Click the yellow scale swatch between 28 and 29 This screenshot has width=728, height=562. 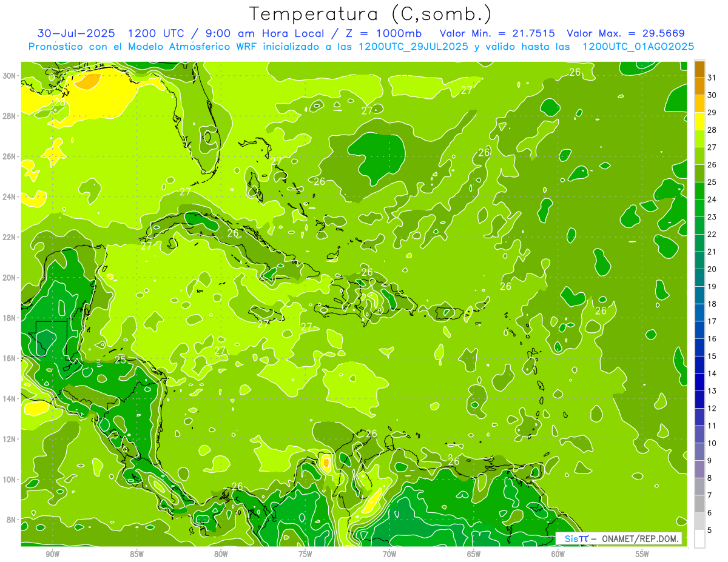click(699, 121)
